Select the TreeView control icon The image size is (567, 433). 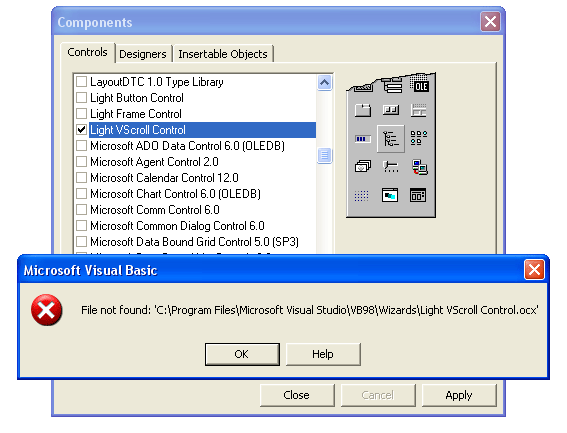(391, 139)
